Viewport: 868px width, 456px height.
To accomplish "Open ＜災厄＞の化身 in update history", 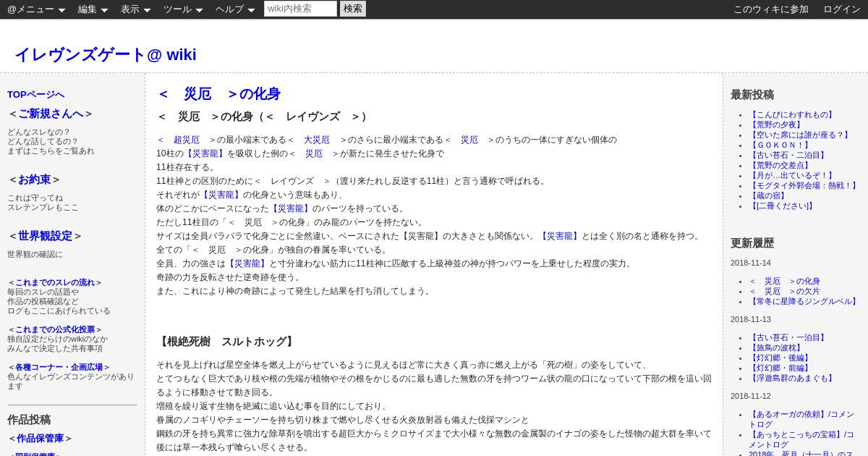I will point(784,282).
